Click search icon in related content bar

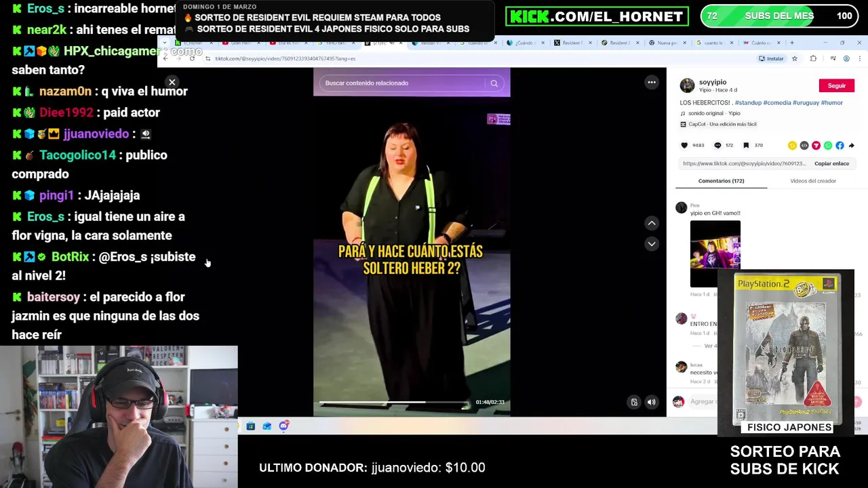[x=494, y=83]
